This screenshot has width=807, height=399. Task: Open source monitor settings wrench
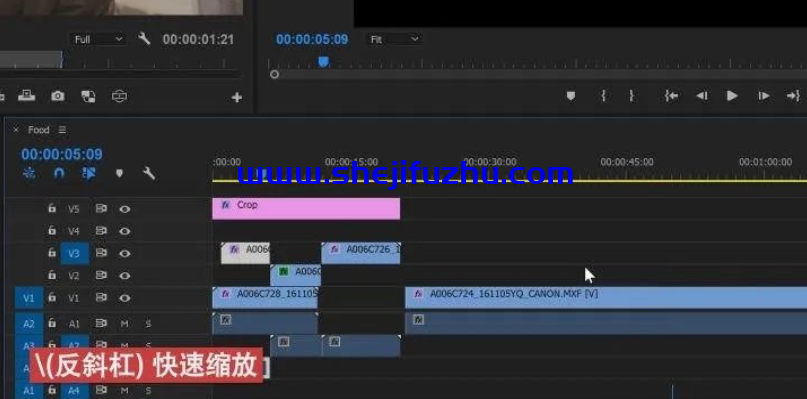tap(144, 39)
